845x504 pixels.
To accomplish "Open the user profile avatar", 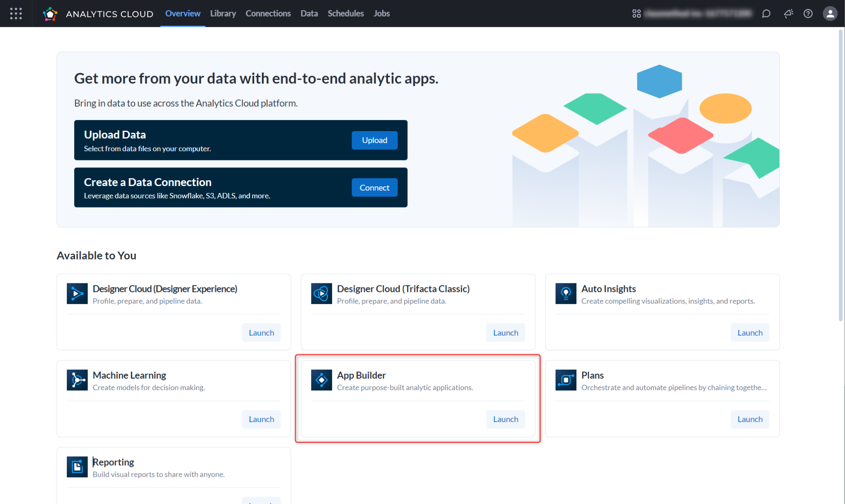I will 830,13.
